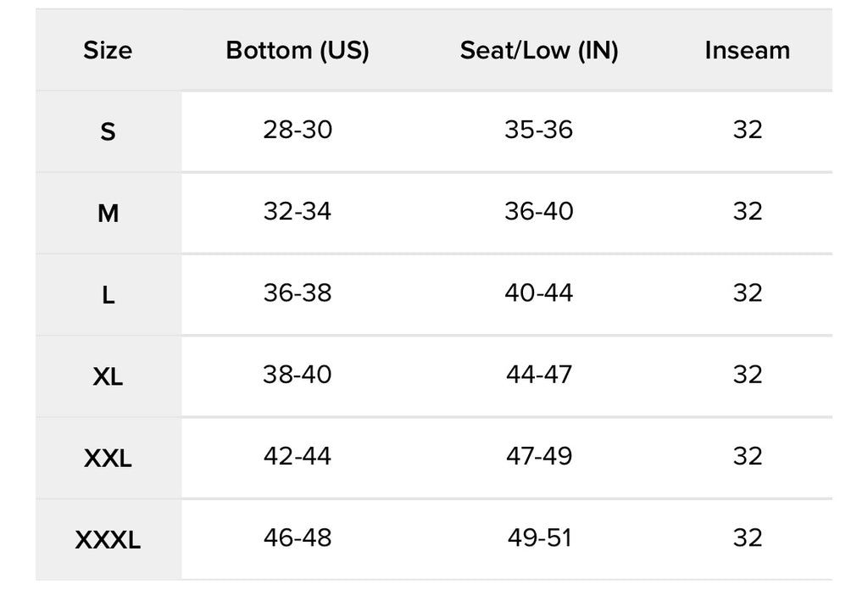Click the 42-44 bottom size cell

pyautogui.click(x=297, y=456)
